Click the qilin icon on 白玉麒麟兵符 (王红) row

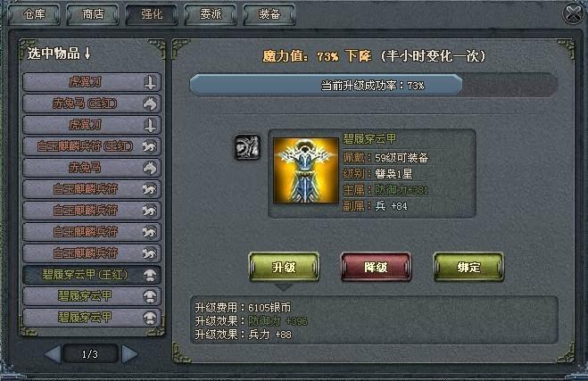(150, 146)
